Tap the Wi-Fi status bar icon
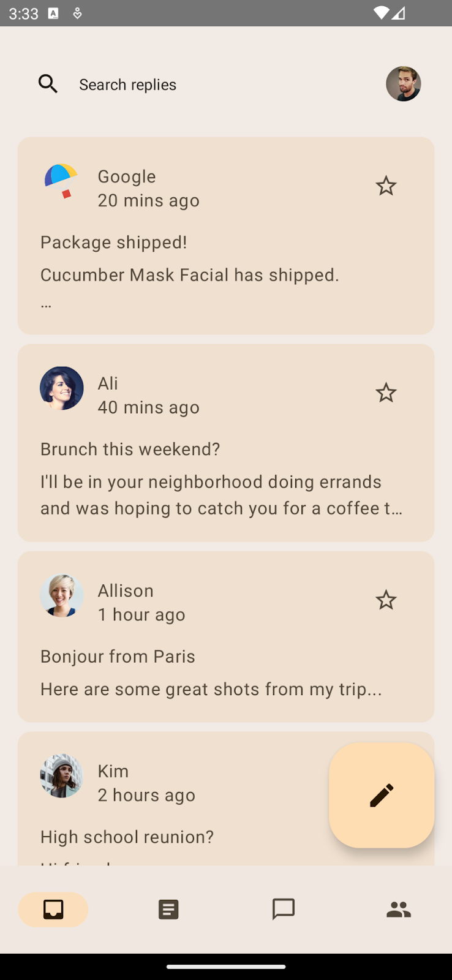 point(381,13)
